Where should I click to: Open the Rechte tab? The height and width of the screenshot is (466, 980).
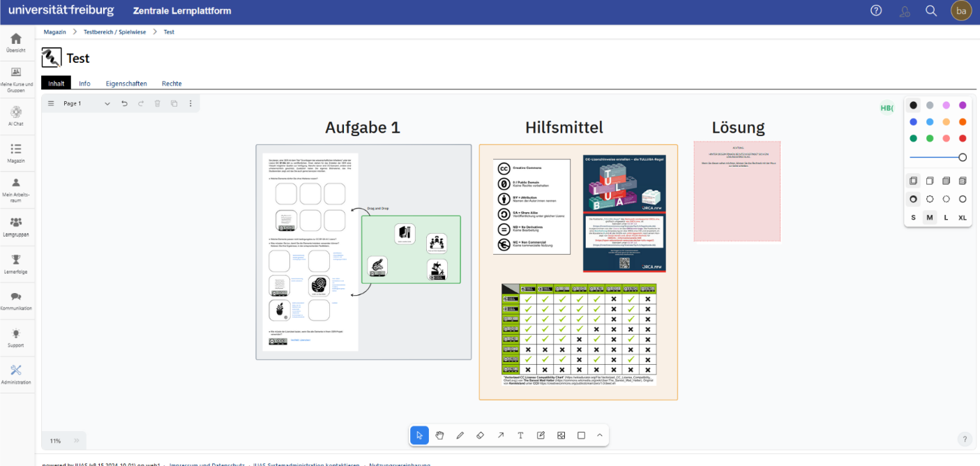172,84
